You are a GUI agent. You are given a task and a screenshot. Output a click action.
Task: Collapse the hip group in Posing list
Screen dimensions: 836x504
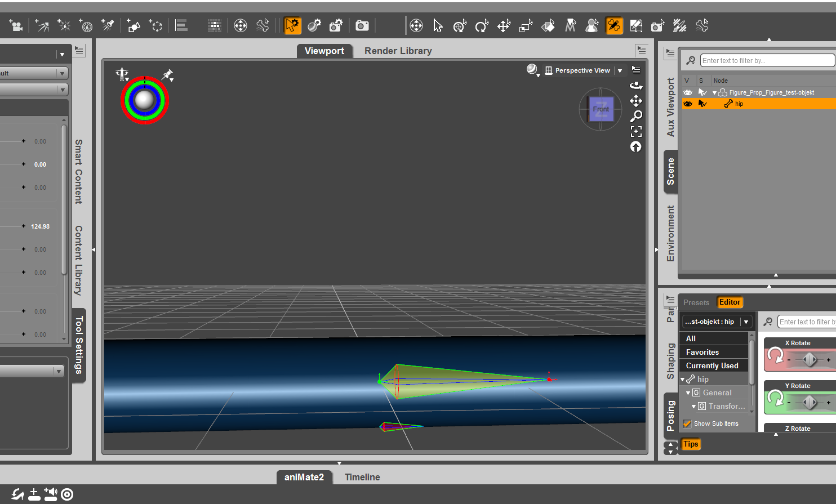tap(683, 380)
